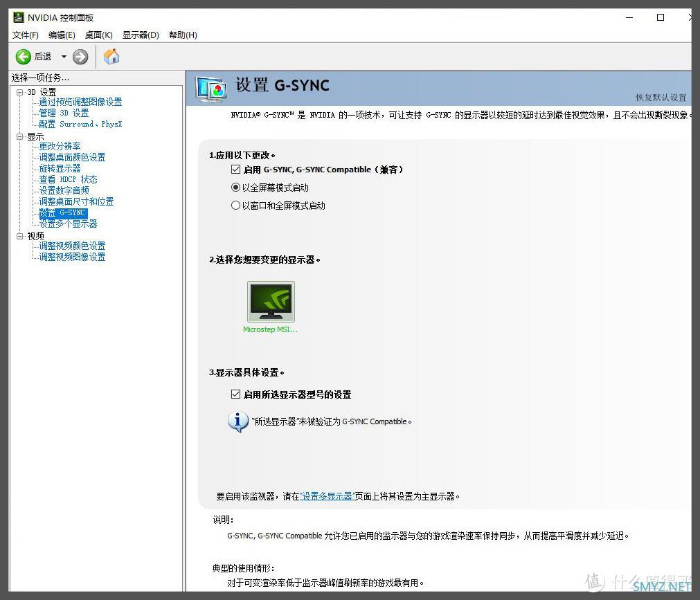Select the Microstep MSI monitor thumbnail
This screenshot has height=600, width=700.
(x=271, y=302)
